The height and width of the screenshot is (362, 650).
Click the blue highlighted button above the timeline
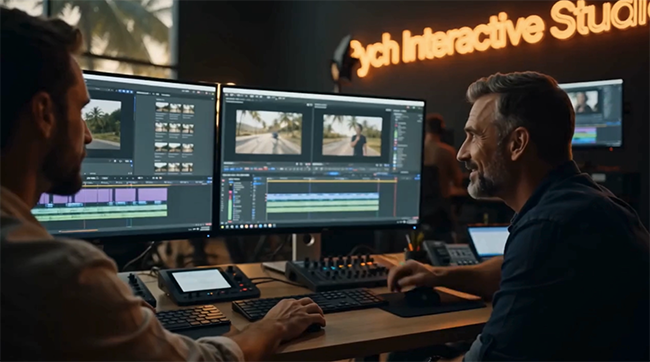pyautogui.click(x=334, y=173)
